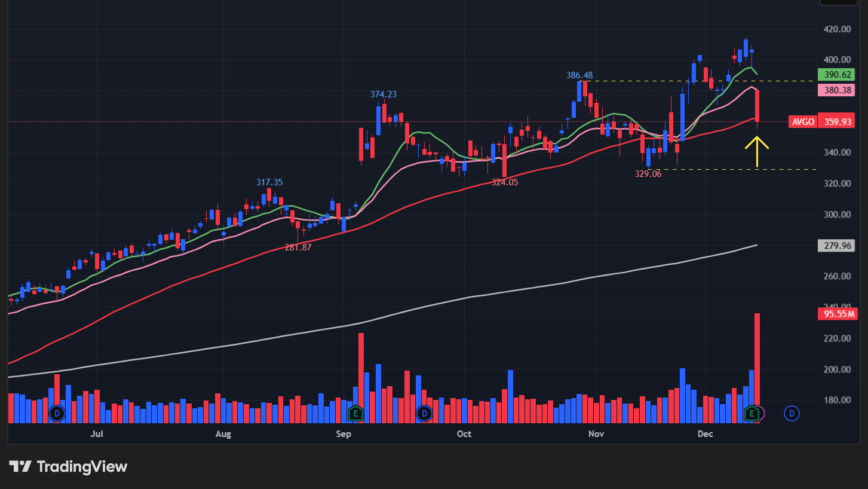Screen dimensions: 868x489
Task: Click the green 390.62 moving average label
Action: point(837,75)
